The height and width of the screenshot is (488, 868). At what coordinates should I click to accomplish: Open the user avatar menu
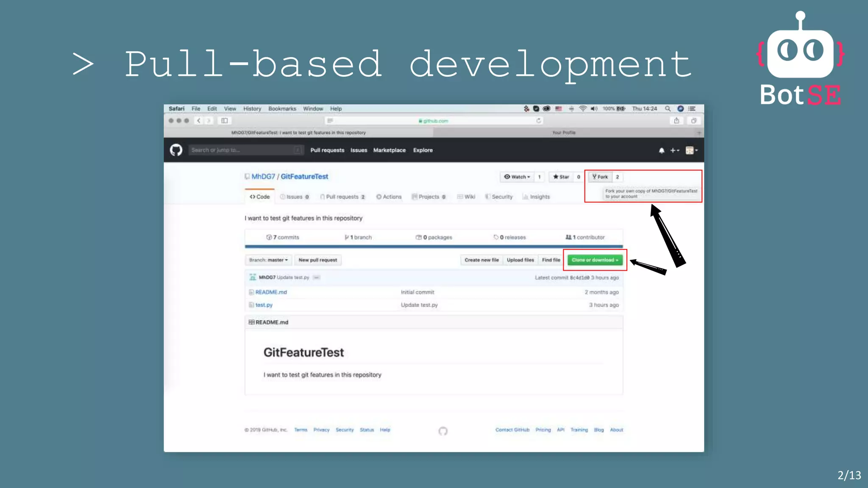pyautogui.click(x=691, y=150)
